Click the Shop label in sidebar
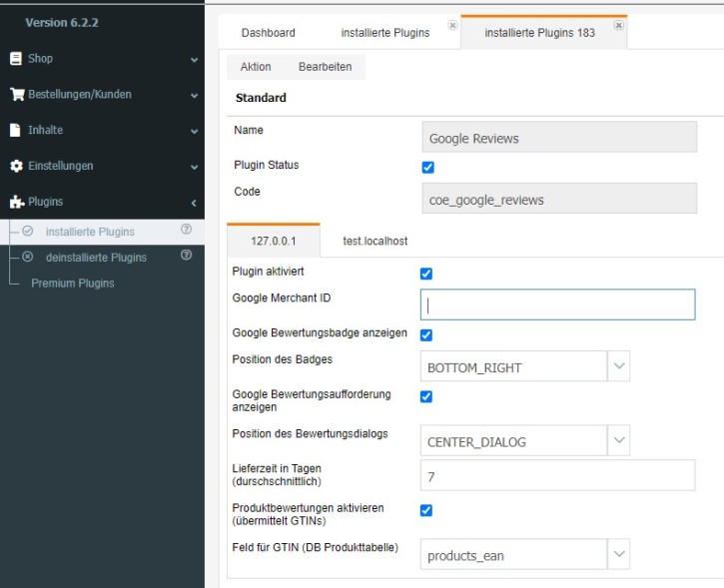The image size is (724, 588). (x=40, y=59)
